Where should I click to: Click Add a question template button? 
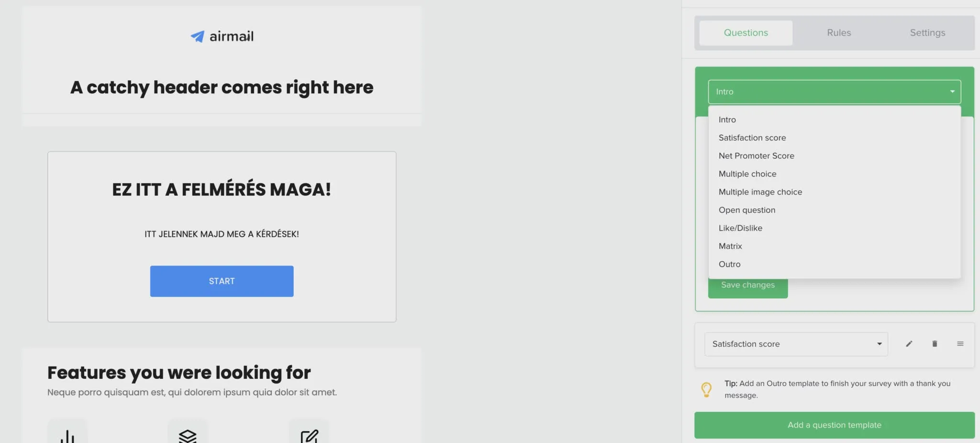[834, 425]
